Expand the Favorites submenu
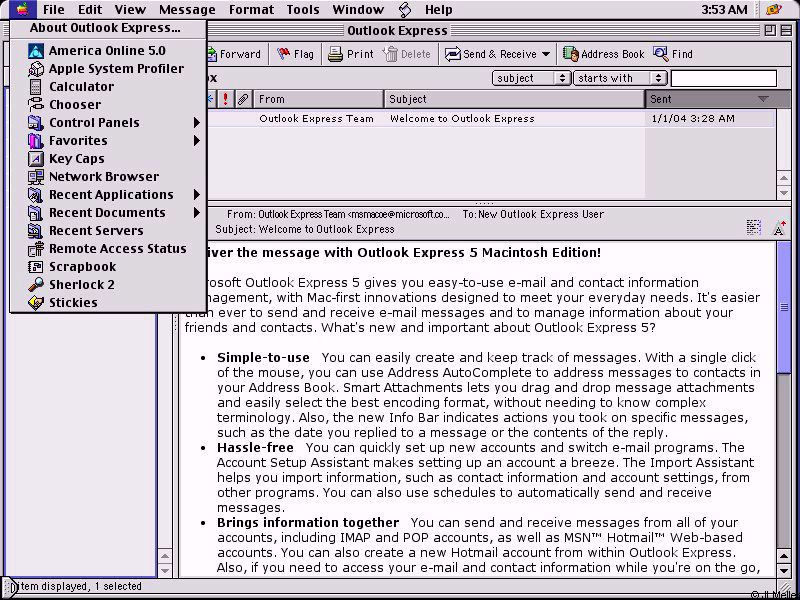The height and width of the screenshot is (600, 800). click(197, 141)
